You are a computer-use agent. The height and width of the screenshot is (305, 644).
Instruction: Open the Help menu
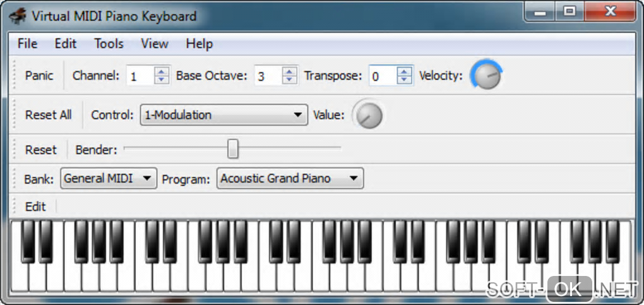tap(199, 44)
